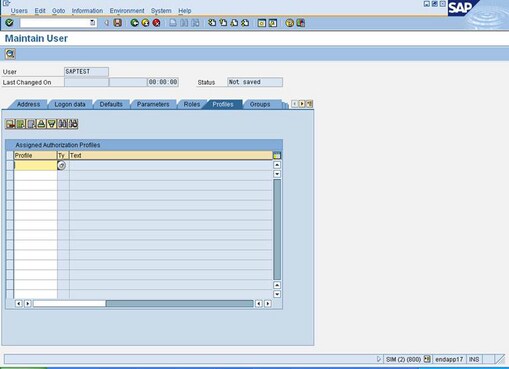Image resolution: width=509 pixels, height=369 pixels.
Task: Switch to the Logon data tab
Action: pyautogui.click(x=70, y=104)
